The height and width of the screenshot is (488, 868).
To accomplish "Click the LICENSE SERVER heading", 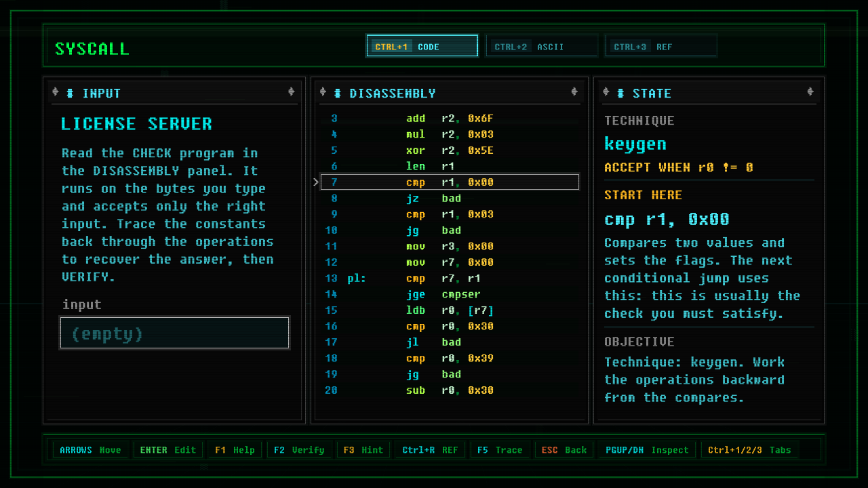I will pyautogui.click(x=136, y=124).
